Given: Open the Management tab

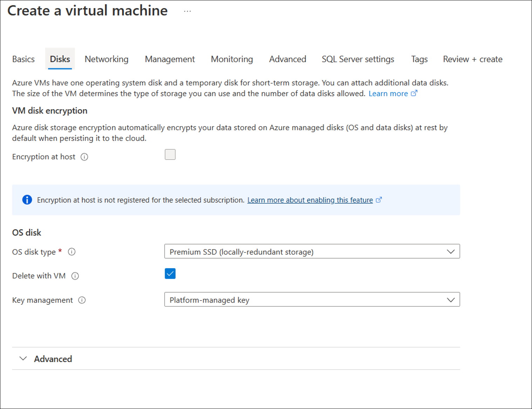Looking at the screenshot, I should point(170,59).
